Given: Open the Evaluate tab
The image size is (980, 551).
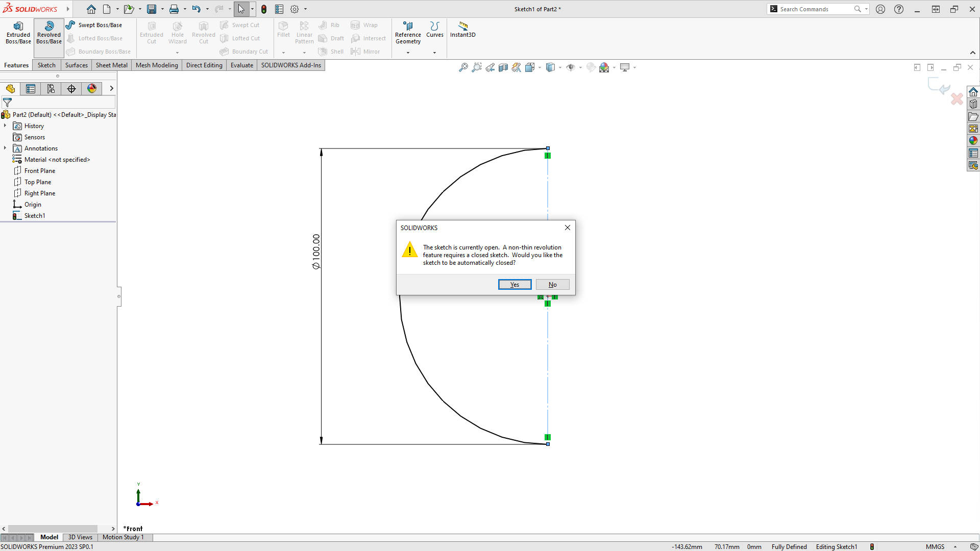Looking at the screenshot, I should (241, 65).
